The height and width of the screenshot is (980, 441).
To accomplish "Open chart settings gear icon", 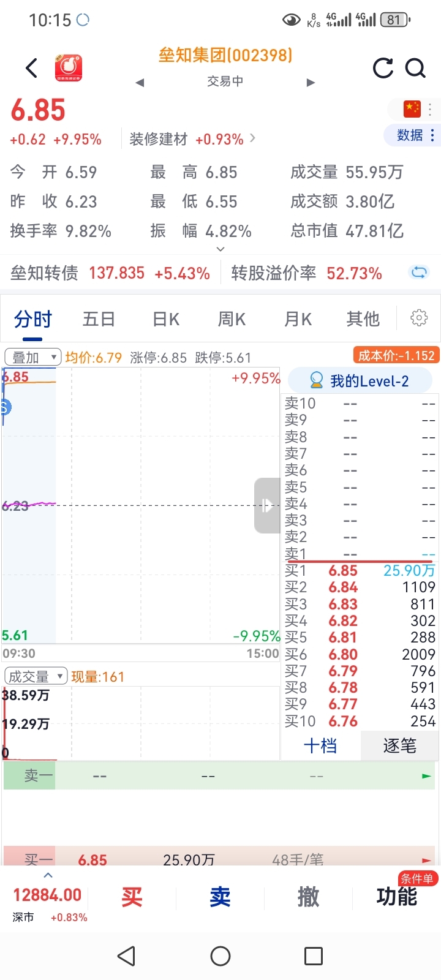I will (419, 318).
